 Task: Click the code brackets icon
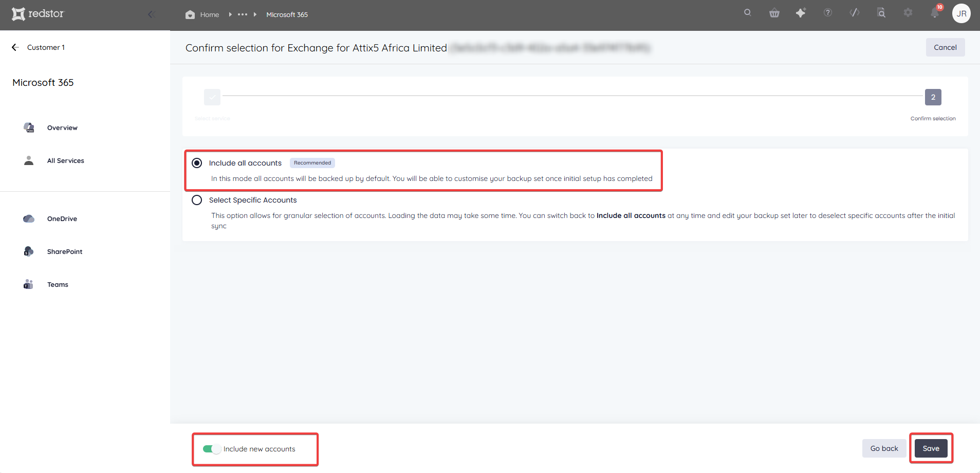point(855,13)
